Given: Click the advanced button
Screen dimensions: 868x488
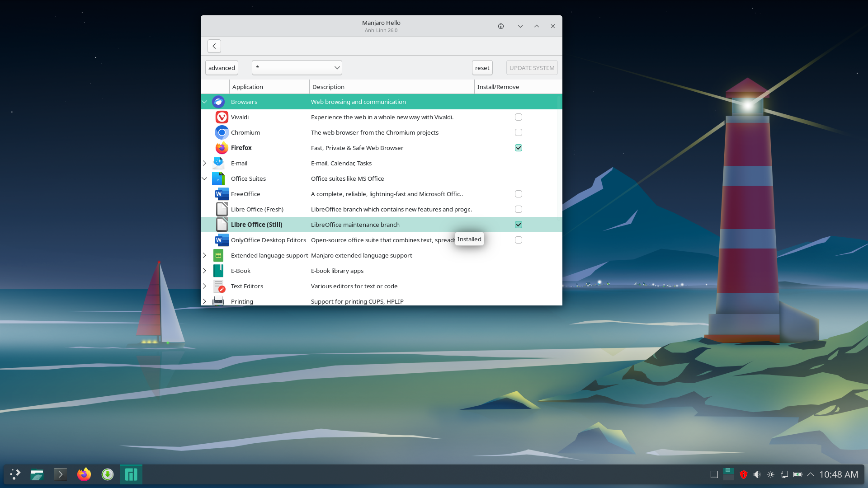Looking at the screenshot, I should pyautogui.click(x=222, y=68).
